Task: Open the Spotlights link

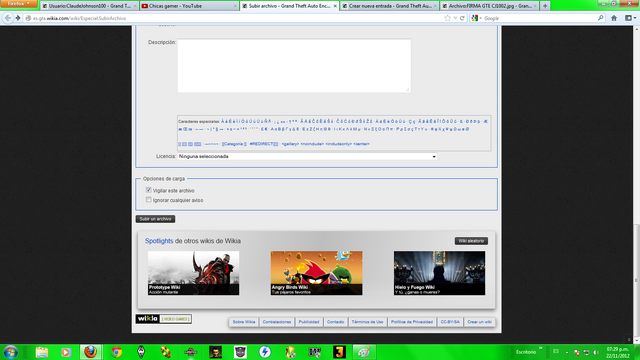Action: click(159, 241)
